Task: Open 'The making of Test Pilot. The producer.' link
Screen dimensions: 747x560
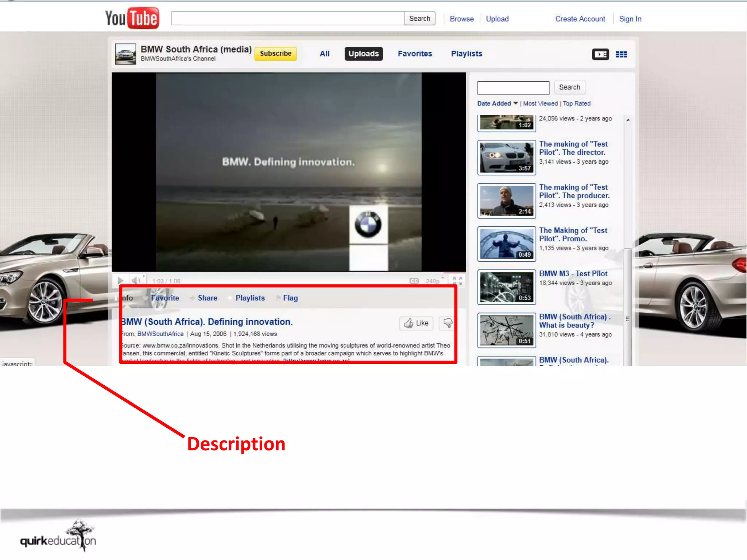Action: pyautogui.click(x=574, y=191)
